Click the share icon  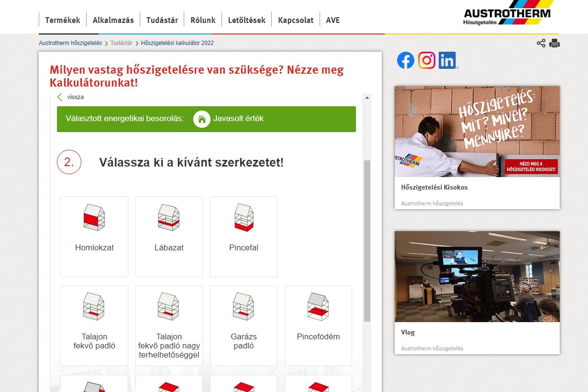tap(541, 43)
